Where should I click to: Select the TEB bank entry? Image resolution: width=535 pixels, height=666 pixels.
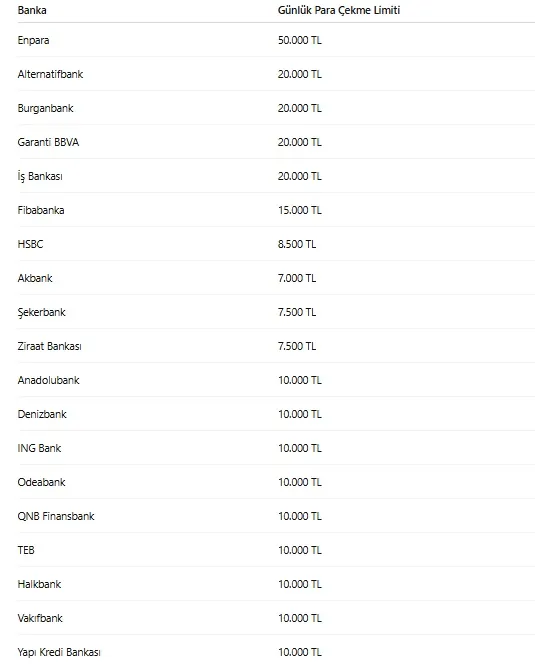[x=26, y=550]
